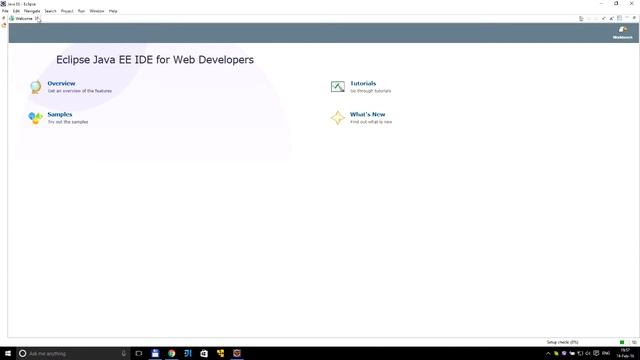
Task: Open the yellow taskbar application
Action: tap(220, 353)
